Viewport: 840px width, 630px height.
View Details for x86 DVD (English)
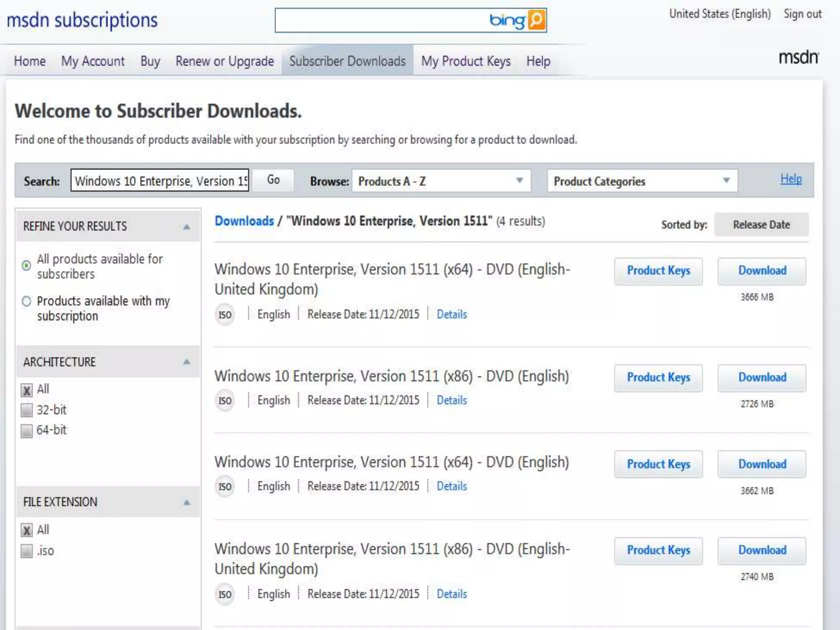tap(452, 400)
